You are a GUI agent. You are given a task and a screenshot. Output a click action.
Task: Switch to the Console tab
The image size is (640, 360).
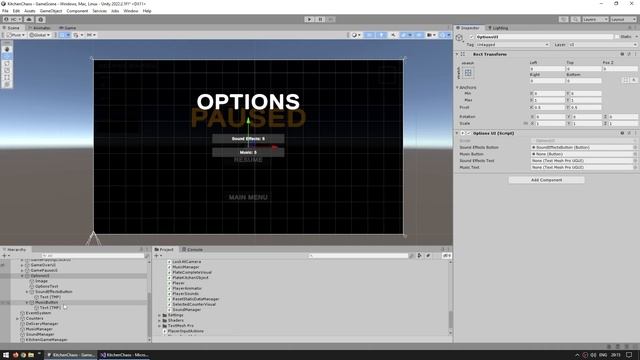(x=192, y=249)
